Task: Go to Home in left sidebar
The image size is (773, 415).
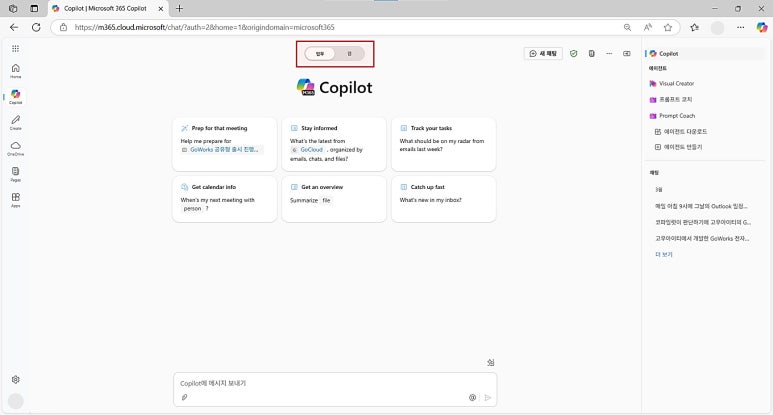Action: (15, 70)
